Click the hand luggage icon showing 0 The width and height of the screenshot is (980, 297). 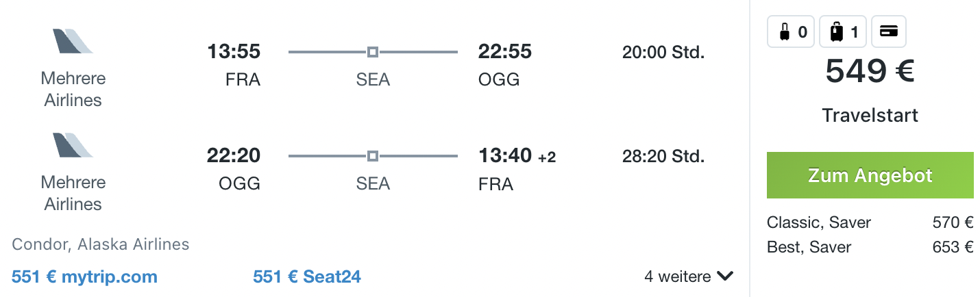click(792, 31)
